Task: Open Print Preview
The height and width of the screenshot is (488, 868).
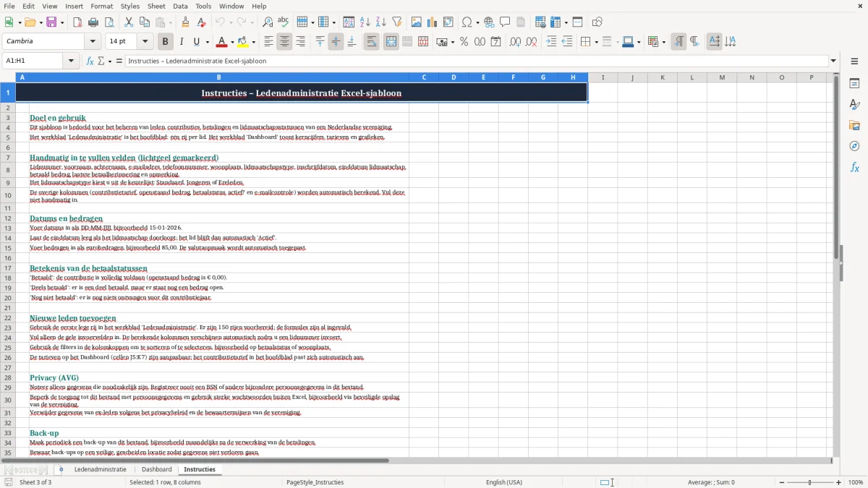Action: [x=109, y=22]
